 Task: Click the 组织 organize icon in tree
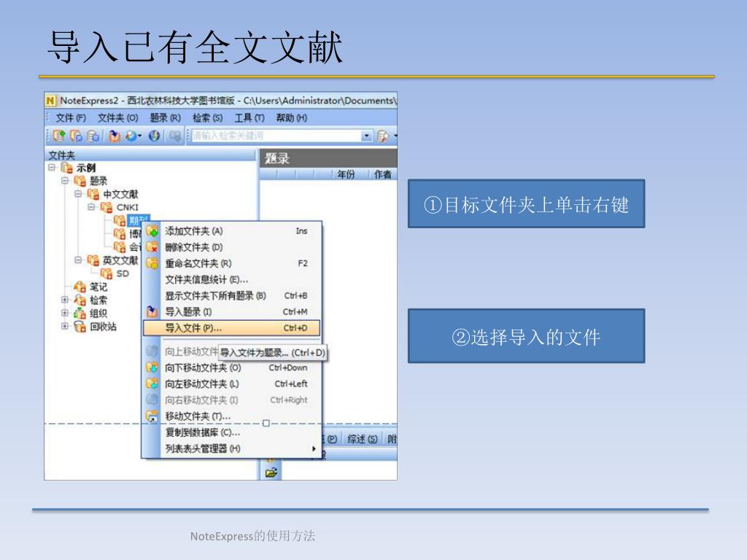(80, 313)
